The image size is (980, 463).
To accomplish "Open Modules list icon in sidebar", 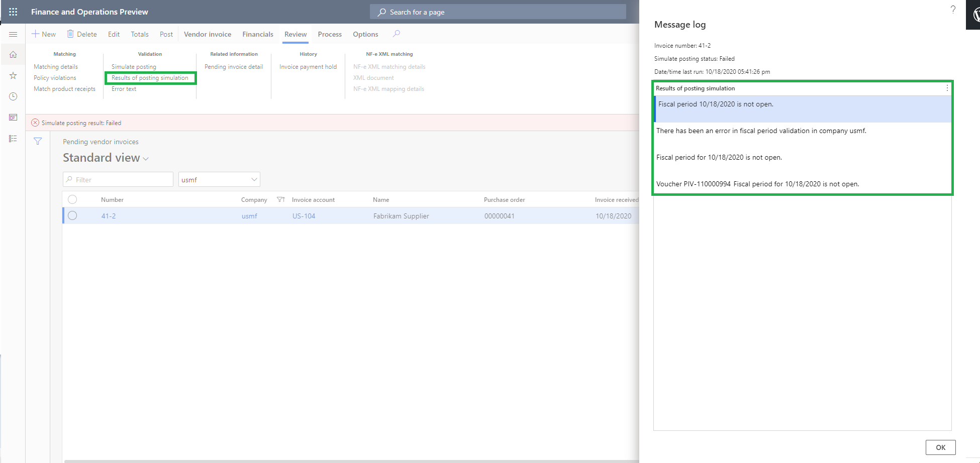I will coord(13,139).
